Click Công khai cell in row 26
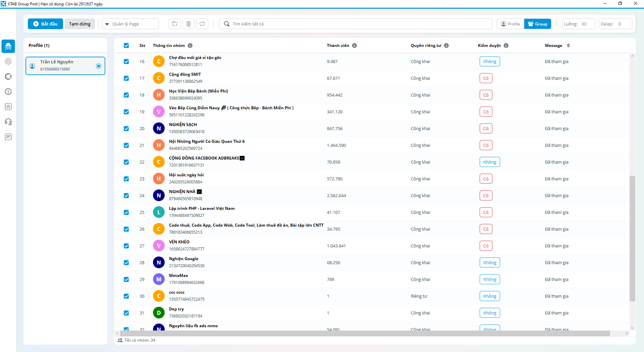This screenshot has width=644, height=352. coord(420,229)
